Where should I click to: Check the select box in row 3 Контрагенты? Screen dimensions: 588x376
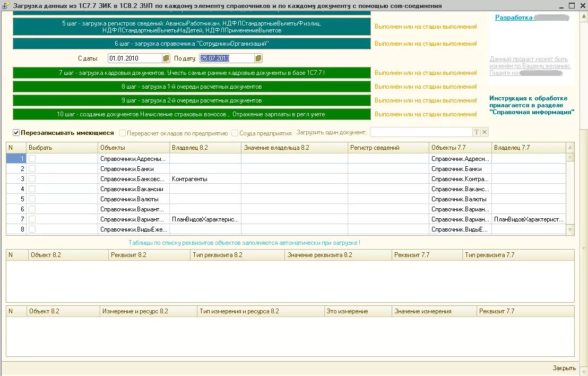pyautogui.click(x=32, y=179)
